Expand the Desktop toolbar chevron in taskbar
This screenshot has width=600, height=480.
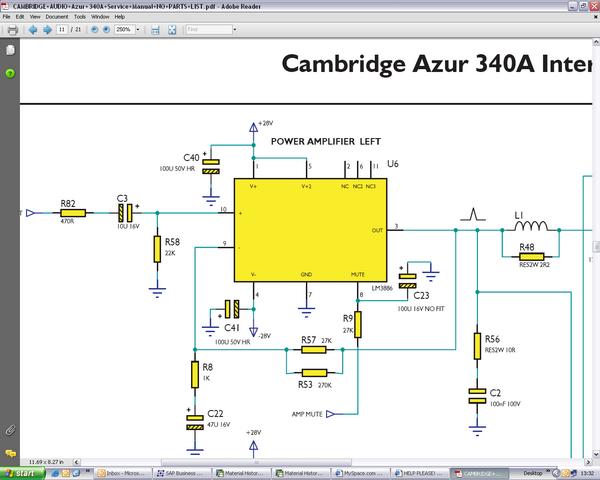click(547, 471)
